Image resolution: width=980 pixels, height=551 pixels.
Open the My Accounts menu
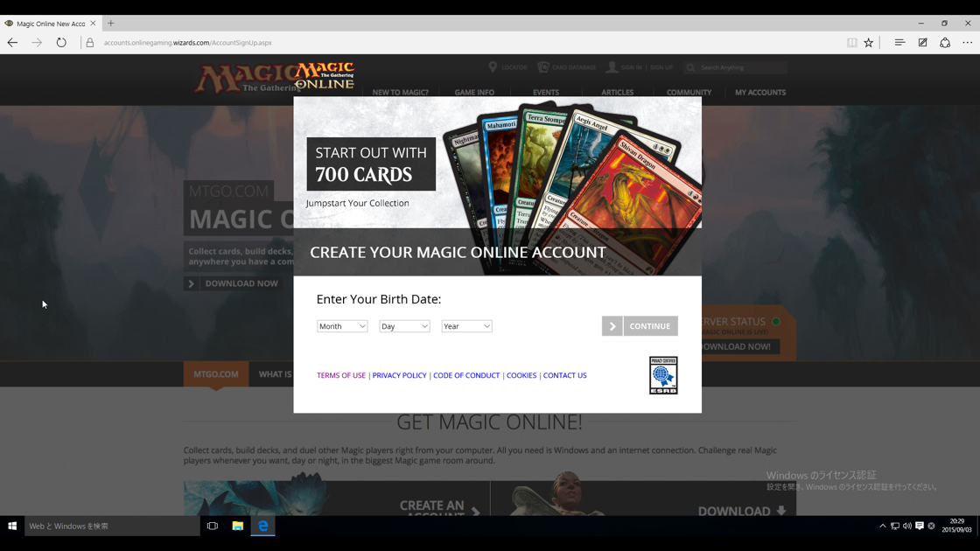click(760, 93)
